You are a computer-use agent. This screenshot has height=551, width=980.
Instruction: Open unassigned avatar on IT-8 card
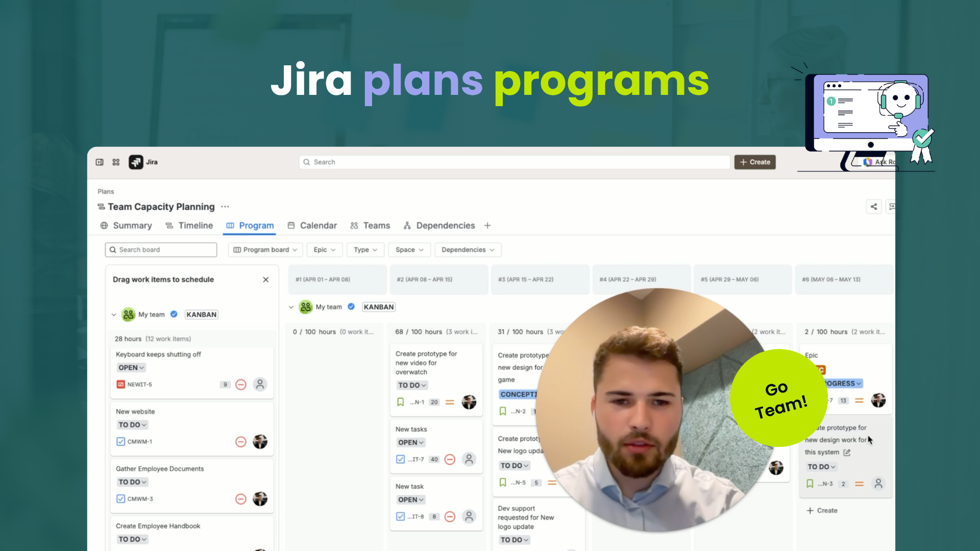coord(469,516)
